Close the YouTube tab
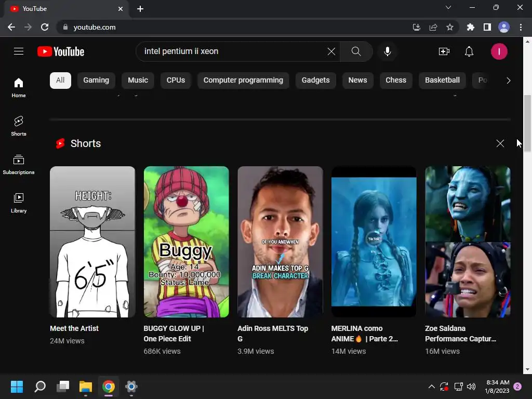 click(121, 9)
